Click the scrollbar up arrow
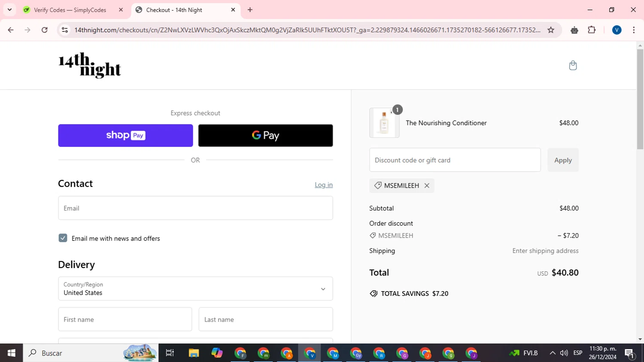This screenshot has width=644, height=362. click(x=640, y=45)
